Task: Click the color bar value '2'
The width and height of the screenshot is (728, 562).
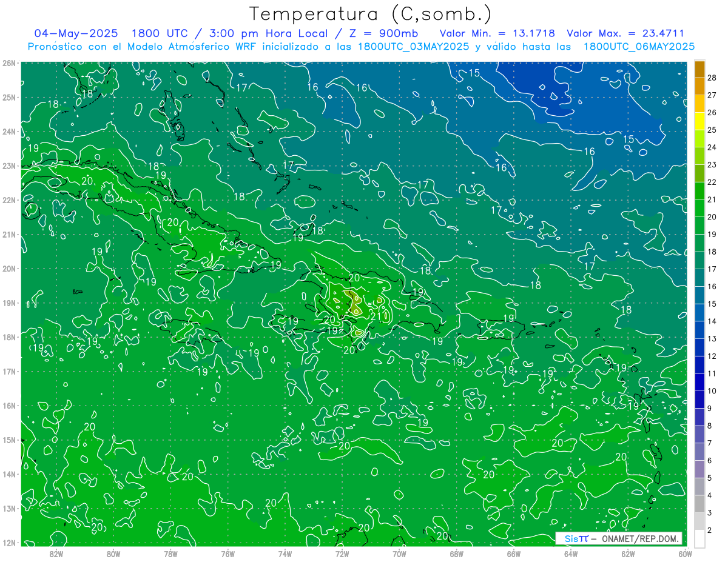Action: coord(710,530)
